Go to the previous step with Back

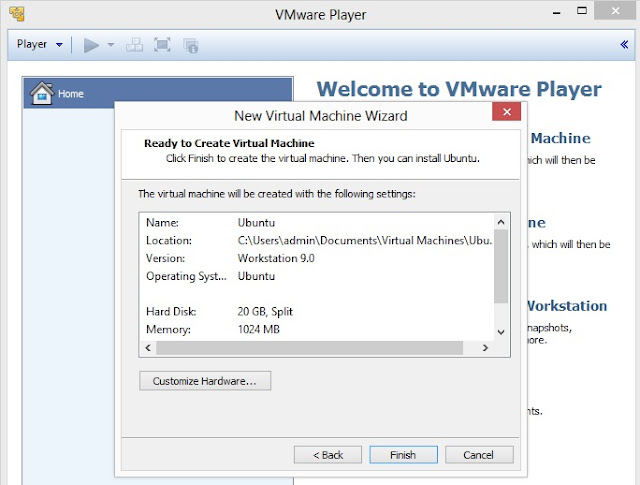(328, 455)
